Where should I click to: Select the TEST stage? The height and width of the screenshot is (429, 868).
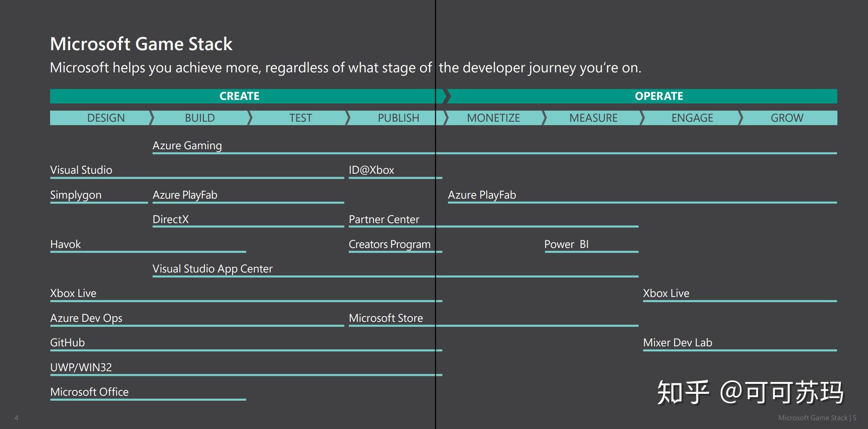(x=299, y=118)
